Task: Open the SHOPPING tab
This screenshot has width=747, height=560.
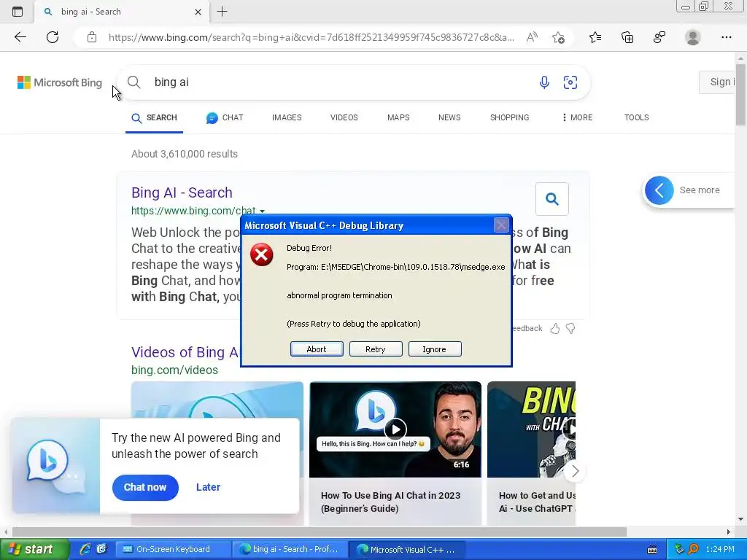Action: [509, 117]
